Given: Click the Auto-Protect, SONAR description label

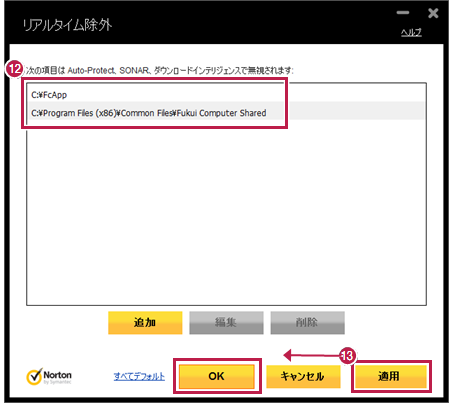Looking at the screenshot, I should [159, 70].
